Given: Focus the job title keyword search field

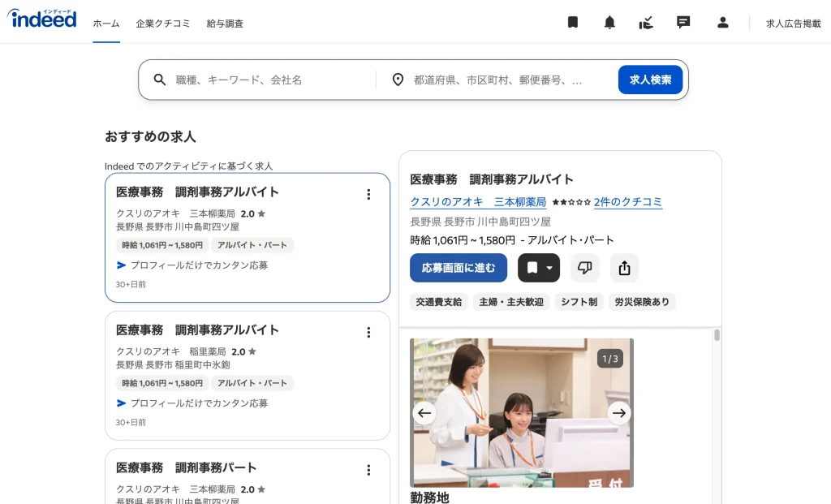Looking at the screenshot, I should 268,80.
